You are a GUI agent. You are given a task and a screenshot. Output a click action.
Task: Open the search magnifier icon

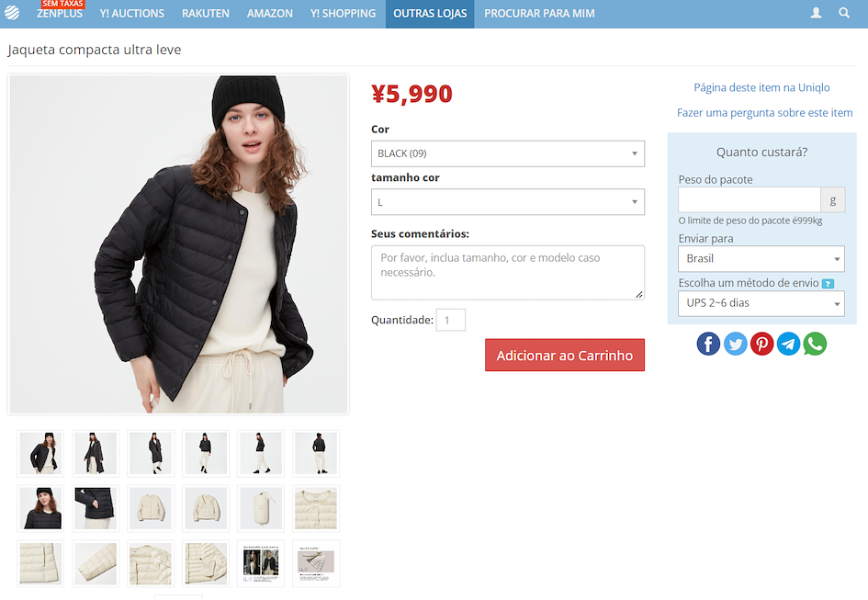point(843,13)
